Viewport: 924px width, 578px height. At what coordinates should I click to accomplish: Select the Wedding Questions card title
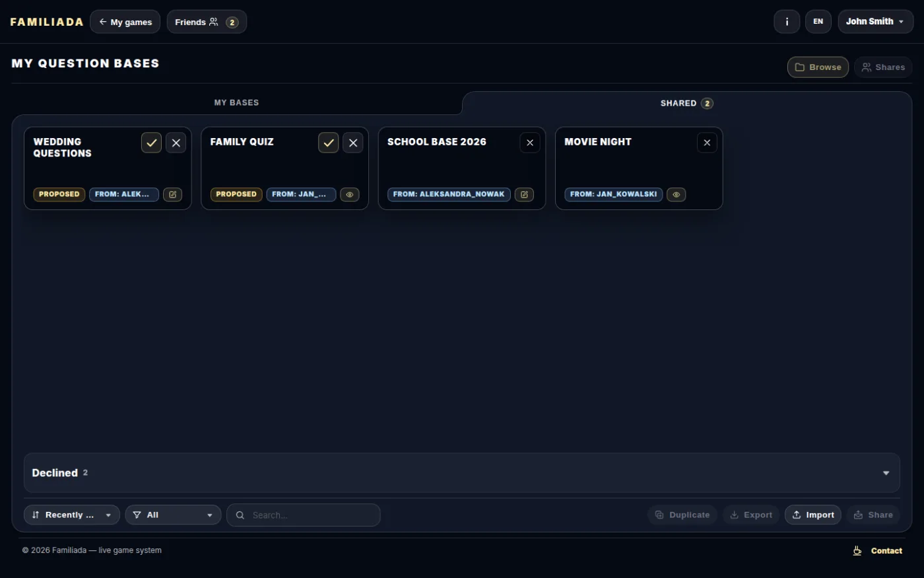[x=63, y=147]
